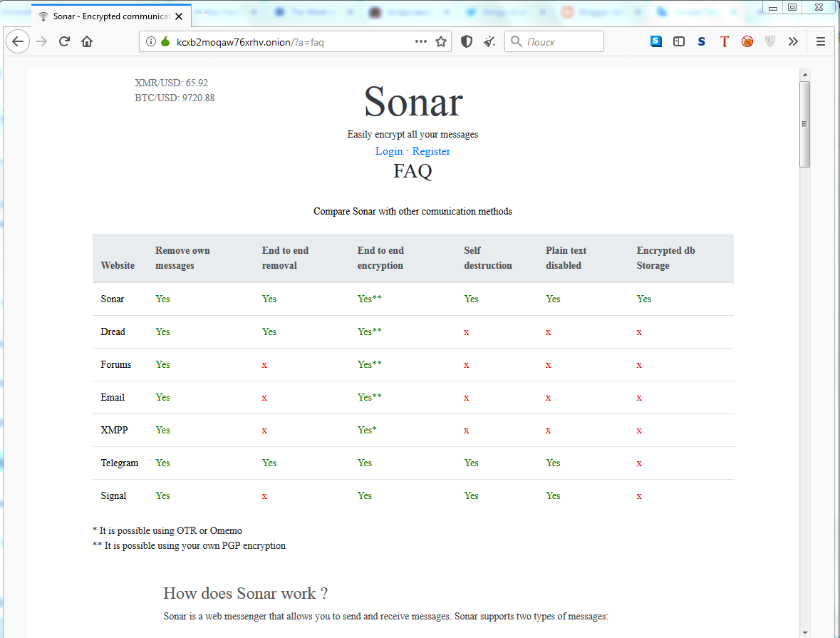Click the Email row name cell
This screenshot has width=840, height=638.
click(x=113, y=397)
